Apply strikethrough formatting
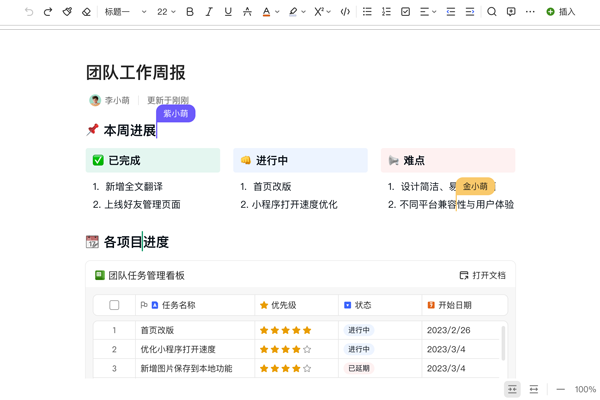Viewport: 600px width, 400px height. pyautogui.click(x=247, y=12)
